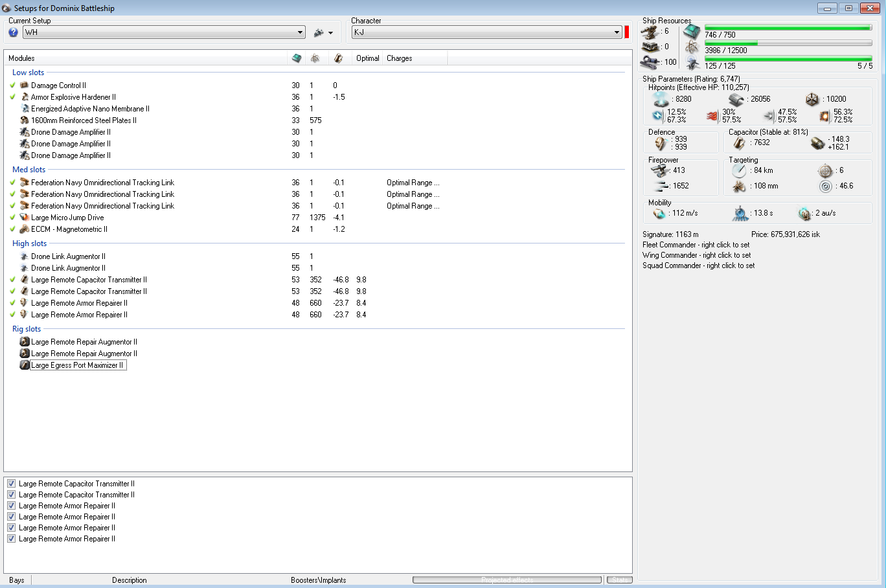Switch to the Description tab
Screen dimensions: 886x588
(x=130, y=580)
